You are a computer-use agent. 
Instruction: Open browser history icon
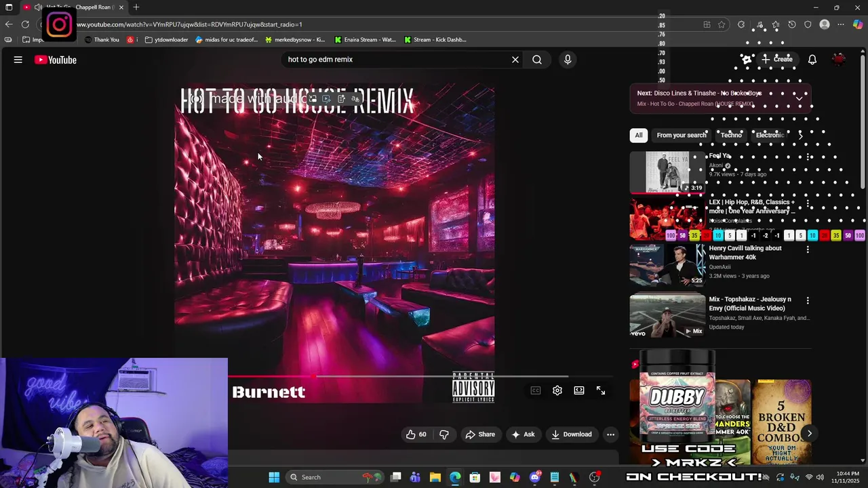pos(792,24)
